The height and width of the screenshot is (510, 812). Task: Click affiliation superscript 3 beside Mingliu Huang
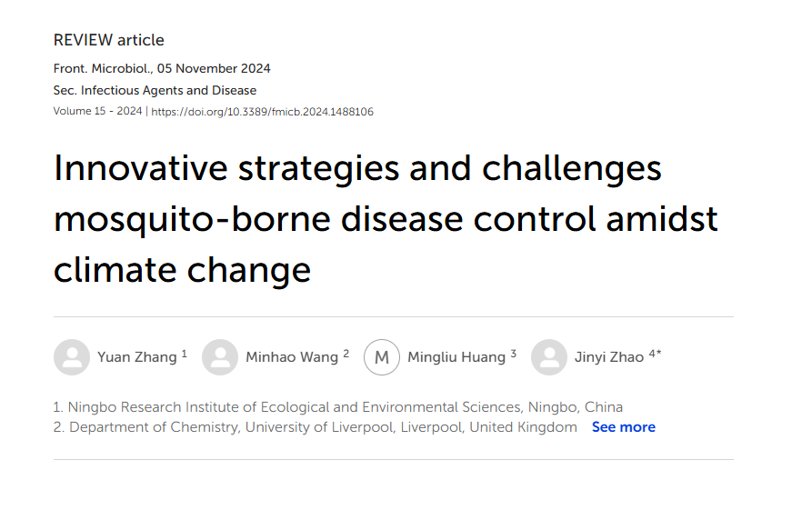tap(513, 354)
